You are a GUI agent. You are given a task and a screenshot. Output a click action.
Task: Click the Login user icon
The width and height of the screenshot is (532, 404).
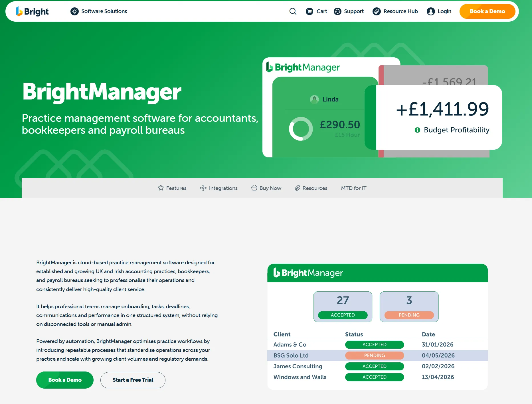431,11
